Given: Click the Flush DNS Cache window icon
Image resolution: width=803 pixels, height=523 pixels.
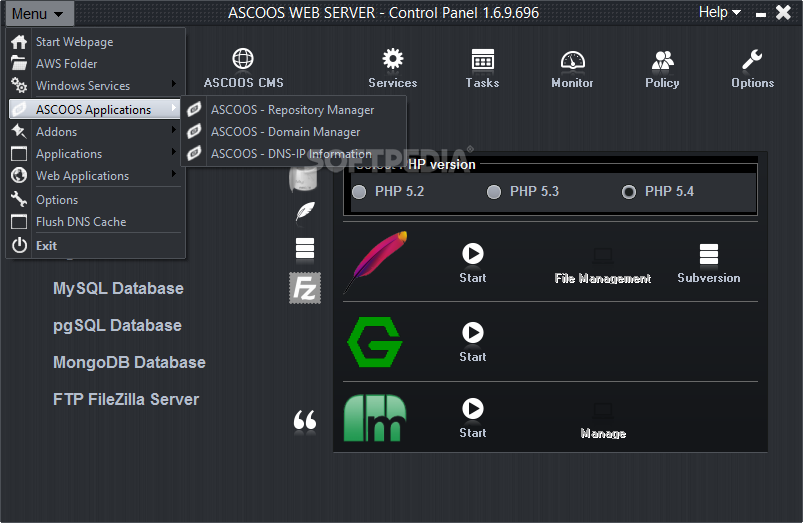Looking at the screenshot, I should coord(19,222).
